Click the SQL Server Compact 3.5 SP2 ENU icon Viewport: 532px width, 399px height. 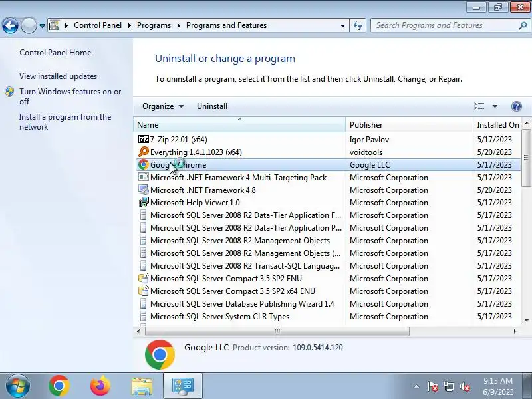tap(144, 279)
